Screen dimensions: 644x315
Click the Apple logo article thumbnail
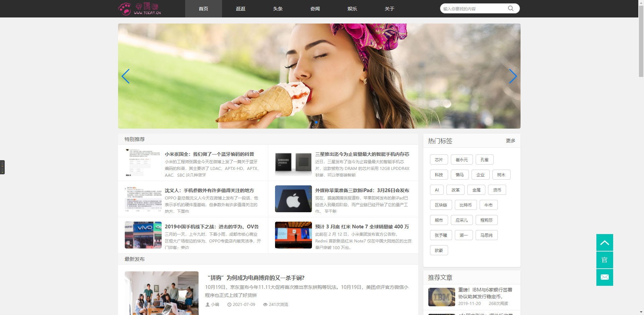293,199
